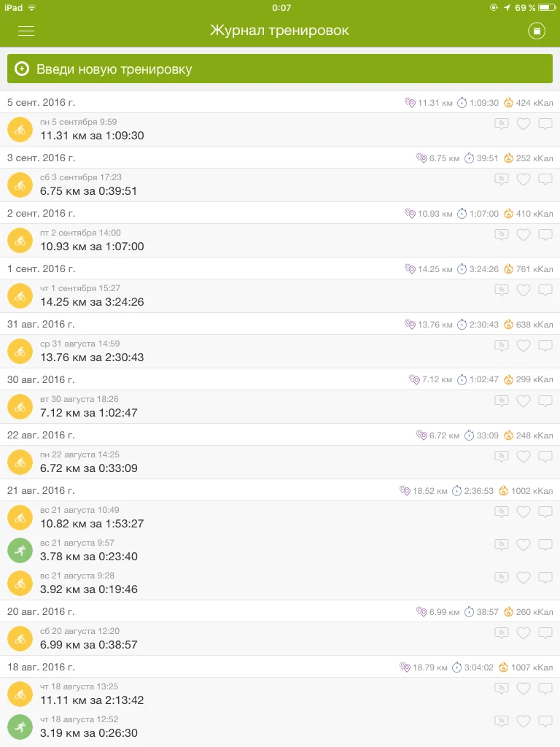Select the '5 сент. 2016 г.' day header
Image resolution: width=560 pixels, height=747 pixels.
click(41, 102)
